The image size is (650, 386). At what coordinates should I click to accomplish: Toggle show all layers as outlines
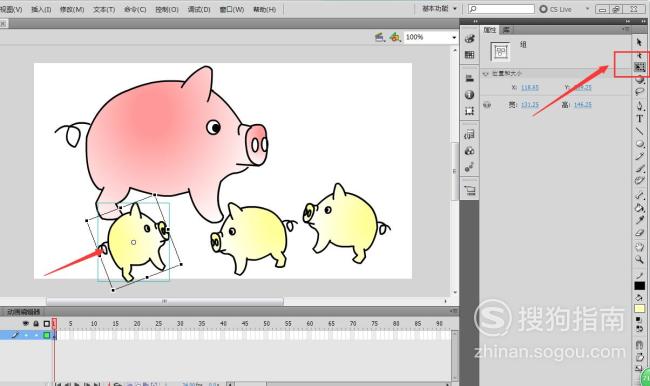[46, 323]
